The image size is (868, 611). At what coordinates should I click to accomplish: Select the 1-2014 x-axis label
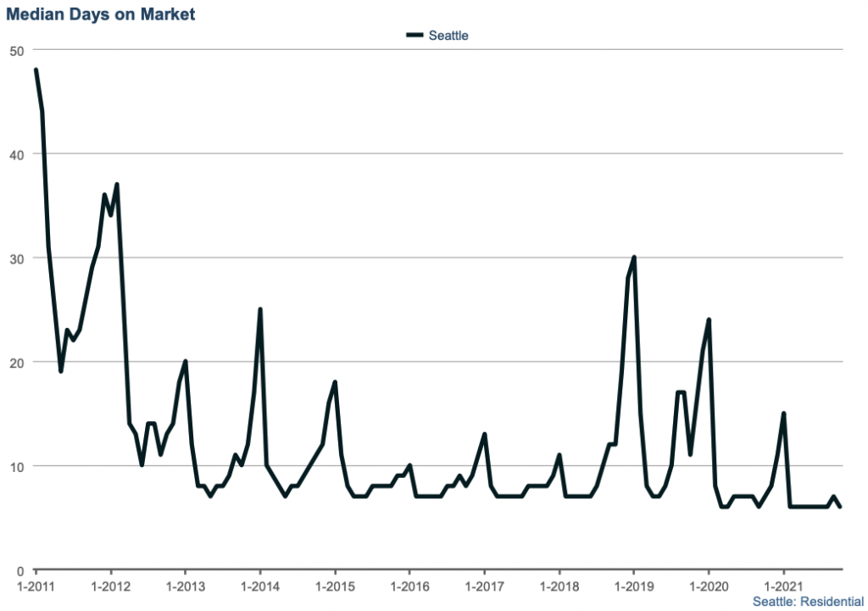tap(259, 585)
